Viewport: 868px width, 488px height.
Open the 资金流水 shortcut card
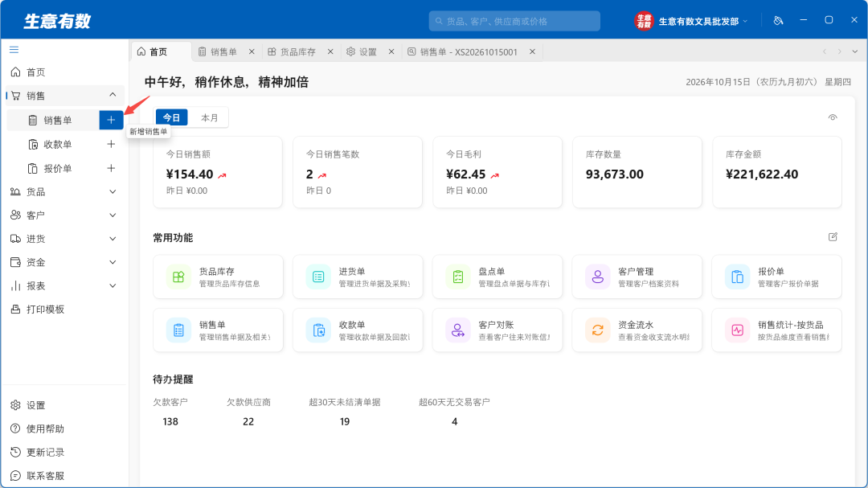tap(637, 330)
